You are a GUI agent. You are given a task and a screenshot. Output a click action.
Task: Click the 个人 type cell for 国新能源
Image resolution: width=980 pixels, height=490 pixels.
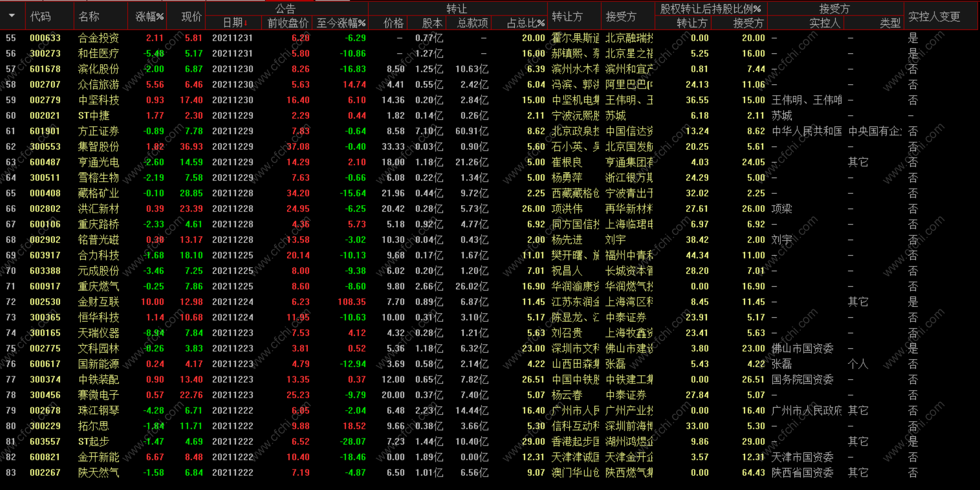pyautogui.click(x=858, y=364)
